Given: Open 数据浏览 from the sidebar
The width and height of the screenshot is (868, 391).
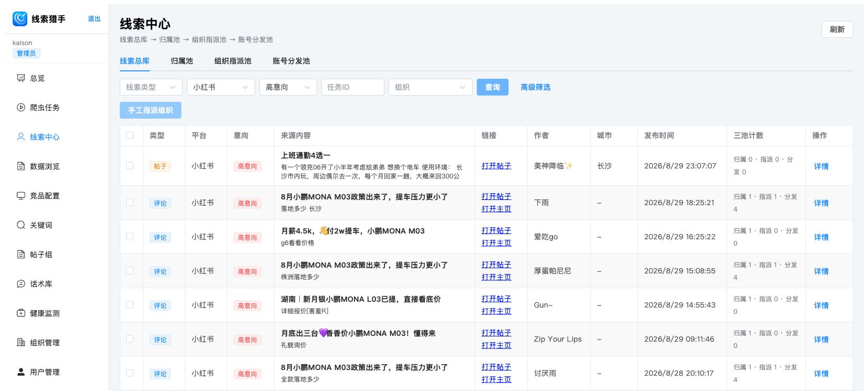Looking at the screenshot, I should (45, 166).
